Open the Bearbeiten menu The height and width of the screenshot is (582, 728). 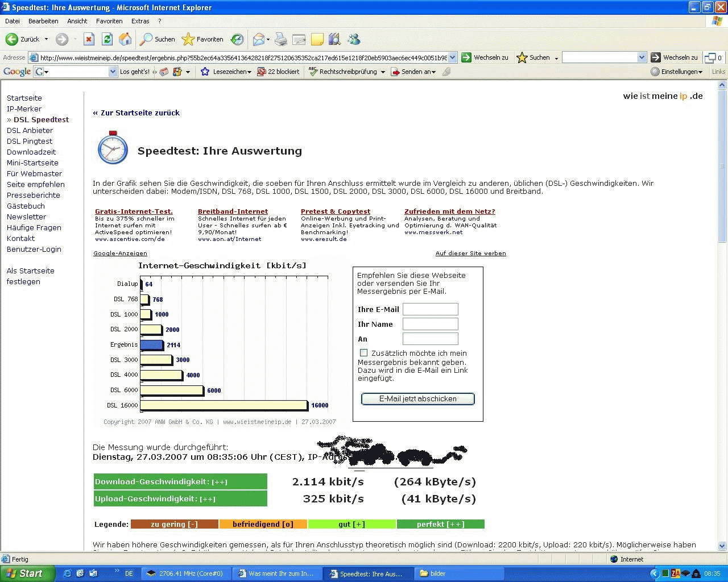pyautogui.click(x=43, y=21)
